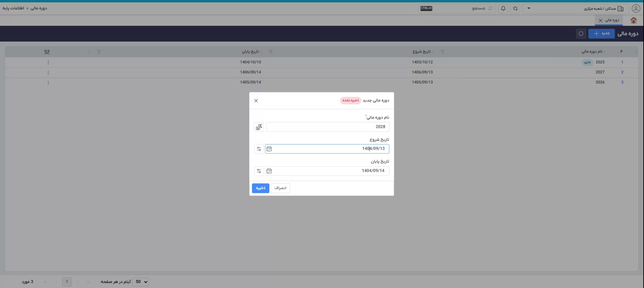Sort by نام دوره مالی column header
This screenshot has width=644, height=288.
coord(592,52)
